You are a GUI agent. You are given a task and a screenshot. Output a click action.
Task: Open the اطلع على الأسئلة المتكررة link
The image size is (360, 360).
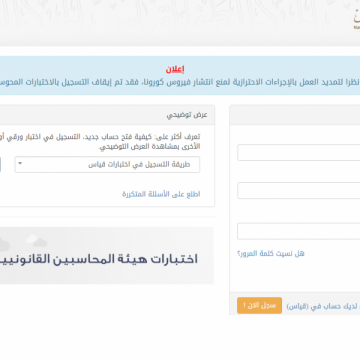[x=161, y=194]
